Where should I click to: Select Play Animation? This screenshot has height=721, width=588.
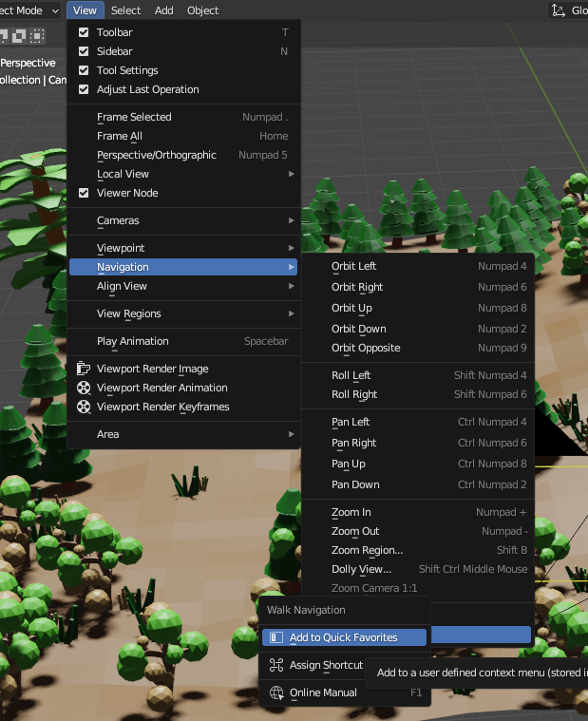(x=183, y=341)
